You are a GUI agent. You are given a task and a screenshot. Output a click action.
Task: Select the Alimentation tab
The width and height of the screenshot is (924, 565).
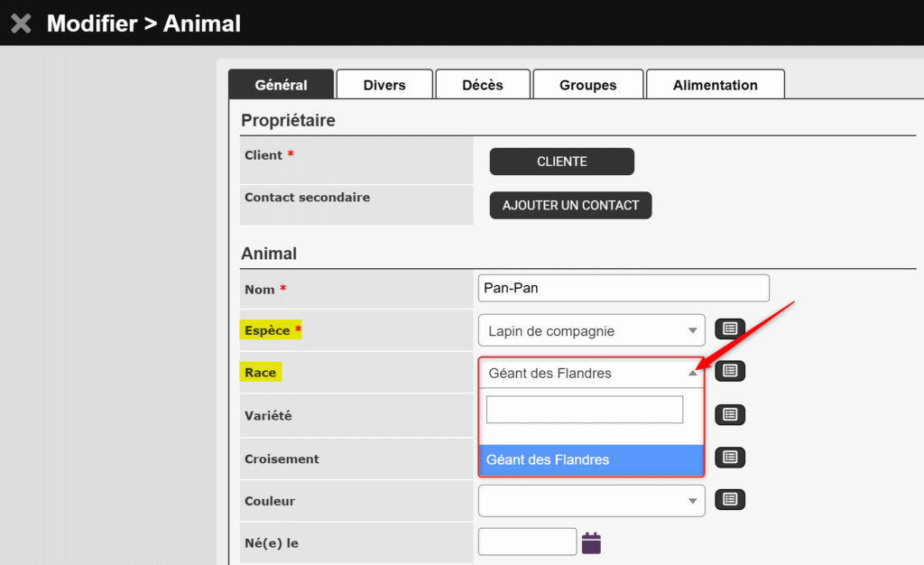pyautogui.click(x=715, y=85)
